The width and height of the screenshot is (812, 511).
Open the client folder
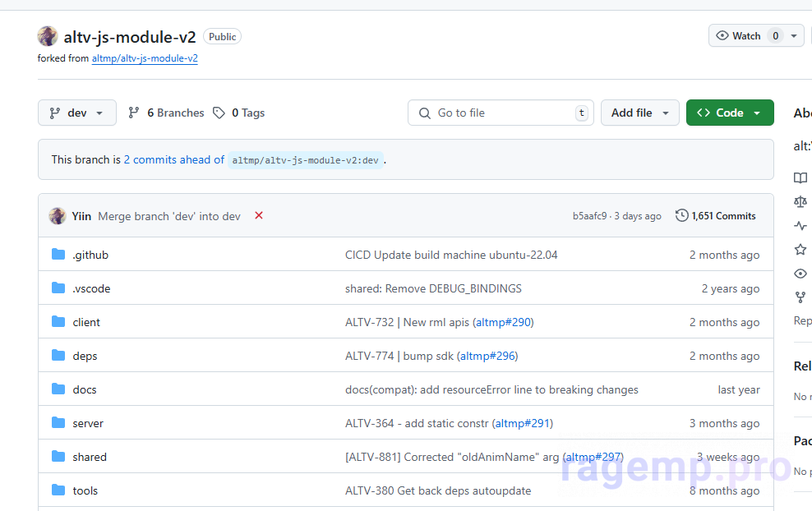[x=86, y=322]
